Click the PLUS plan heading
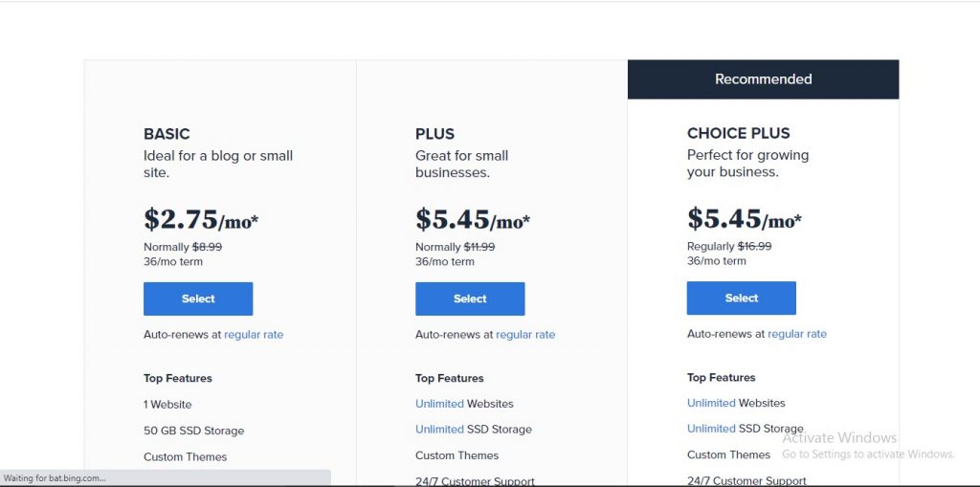Image resolution: width=980 pixels, height=487 pixels. tap(434, 134)
